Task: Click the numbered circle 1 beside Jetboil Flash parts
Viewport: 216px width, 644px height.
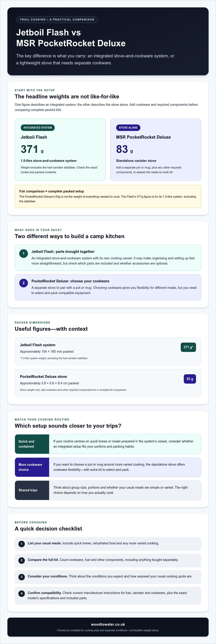Action: pyautogui.click(x=24, y=253)
